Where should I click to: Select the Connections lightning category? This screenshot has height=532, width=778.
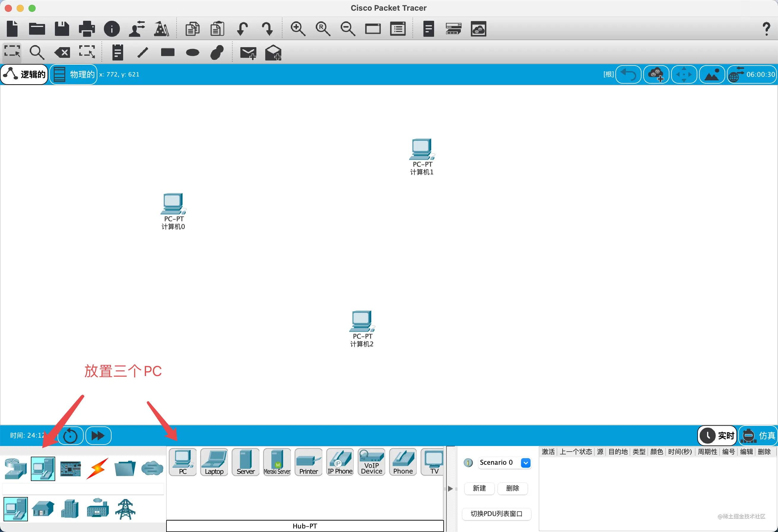(x=97, y=469)
